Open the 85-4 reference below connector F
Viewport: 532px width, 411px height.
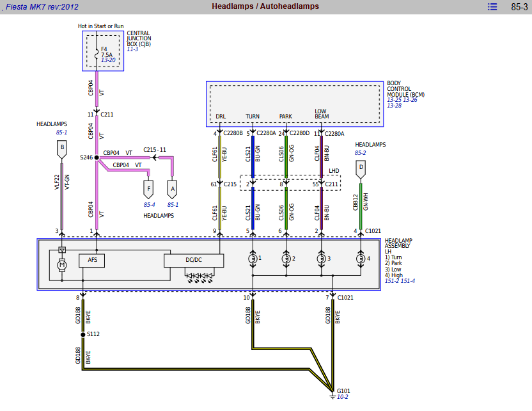point(149,205)
